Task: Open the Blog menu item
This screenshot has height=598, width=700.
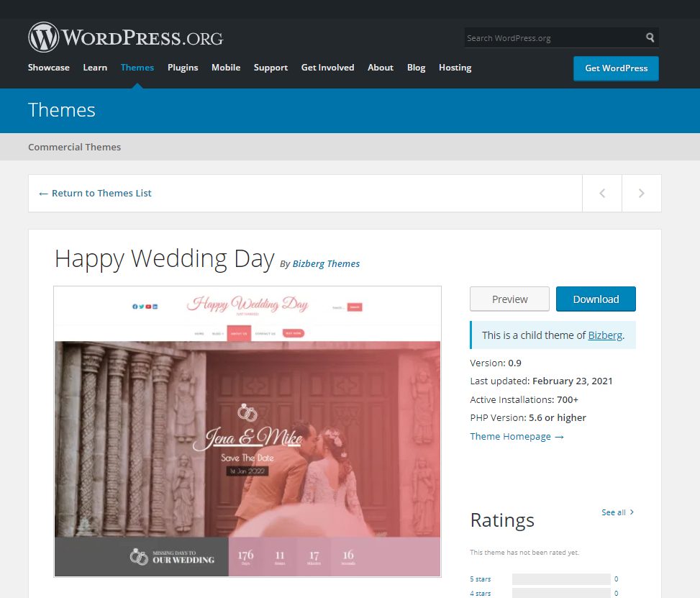Action: [416, 68]
